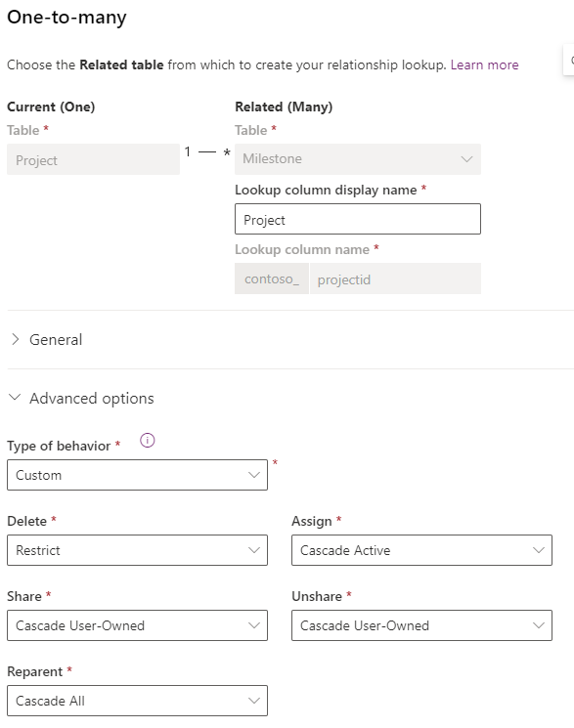The height and width of the screenshot is (728, 574).
Task: Click the Related table Milestone dropdown
Action: [358, 159]
